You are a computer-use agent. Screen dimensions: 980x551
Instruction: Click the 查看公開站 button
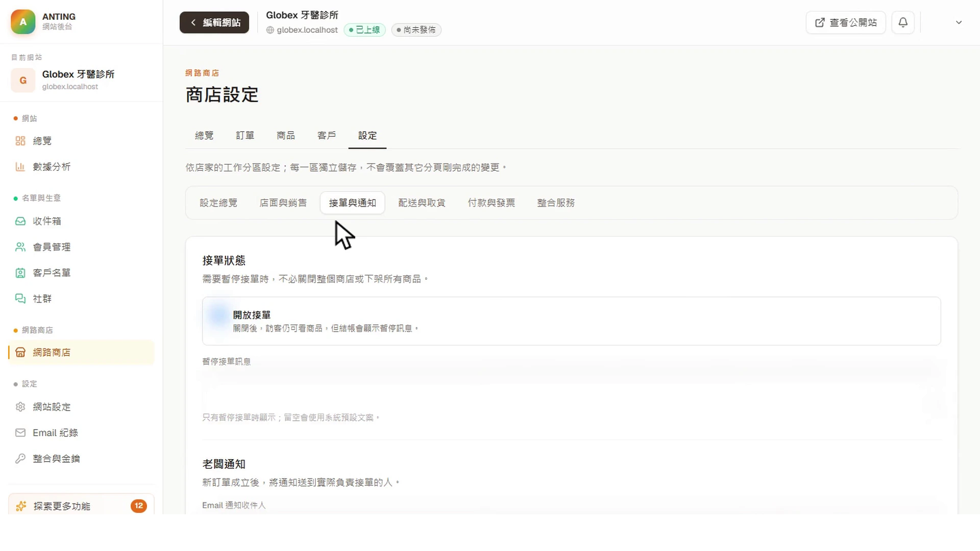(x=846, y=22)
